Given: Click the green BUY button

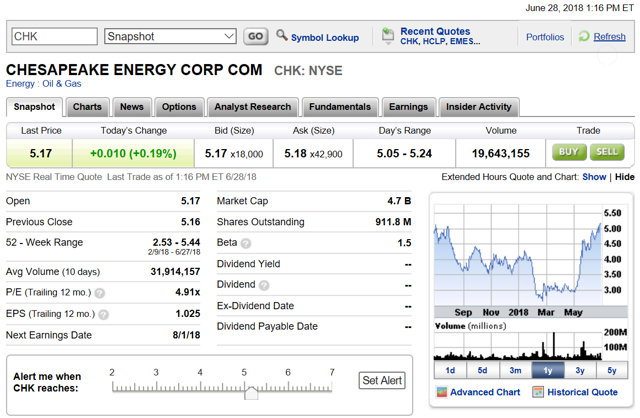Looking at the screenshot, I should 569,152.
